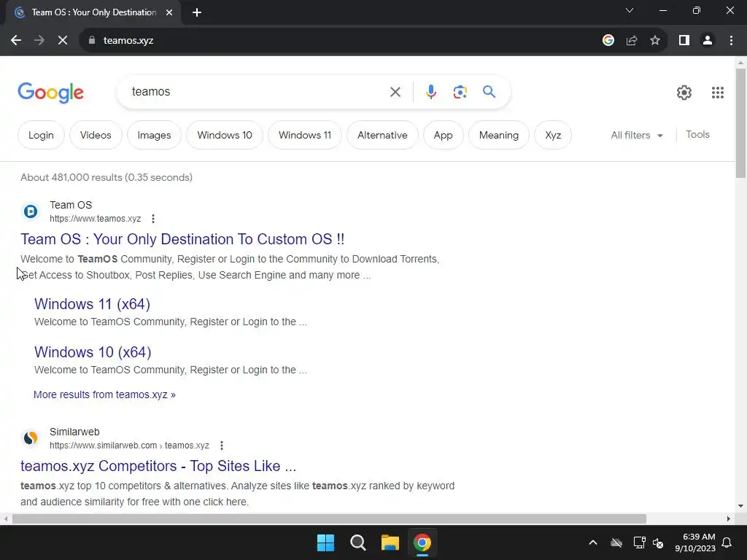Bookmark this page with the star icon
The height and width of the screenshot is (560, 747).
[655, 41]
